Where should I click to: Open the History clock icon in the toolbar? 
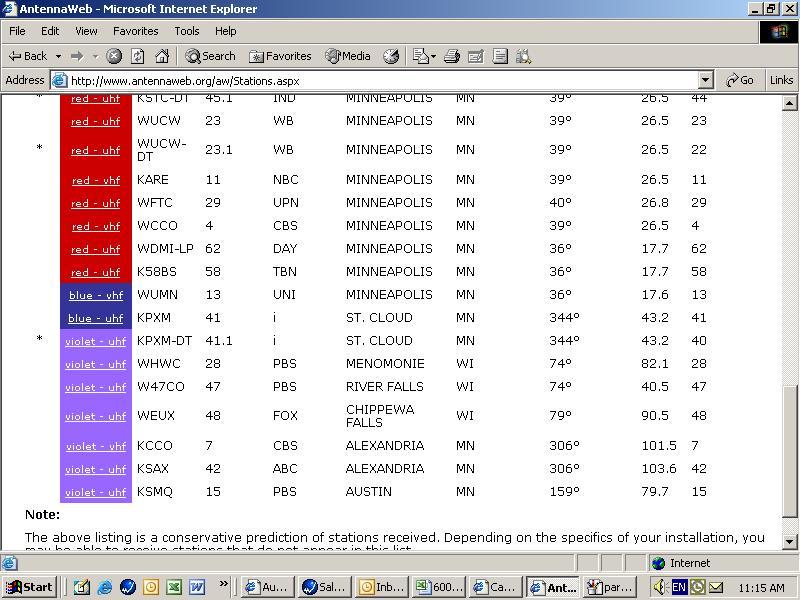pos(391,56)
